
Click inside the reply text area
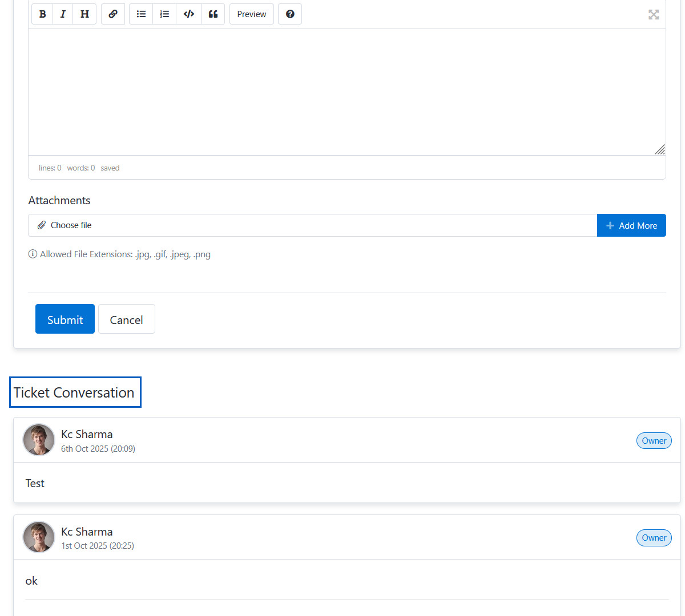[342, 91]
